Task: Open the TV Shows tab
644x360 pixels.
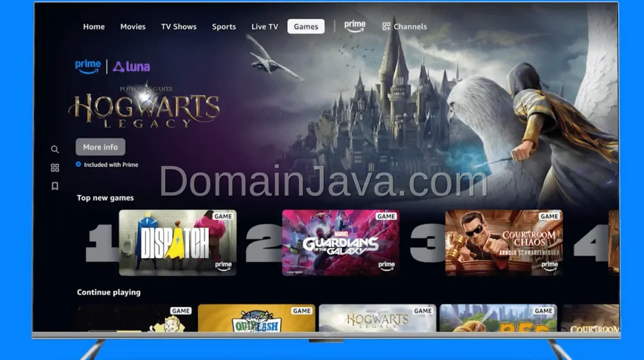Action: [x=179, y=26]
